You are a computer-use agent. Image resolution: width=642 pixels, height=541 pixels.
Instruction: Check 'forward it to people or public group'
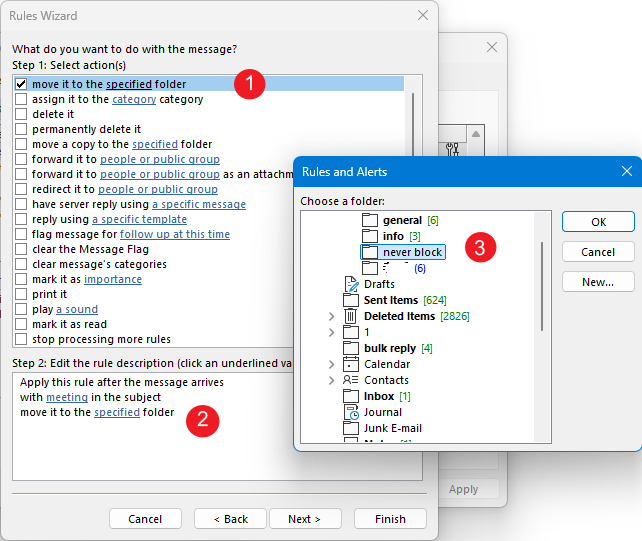21,159
